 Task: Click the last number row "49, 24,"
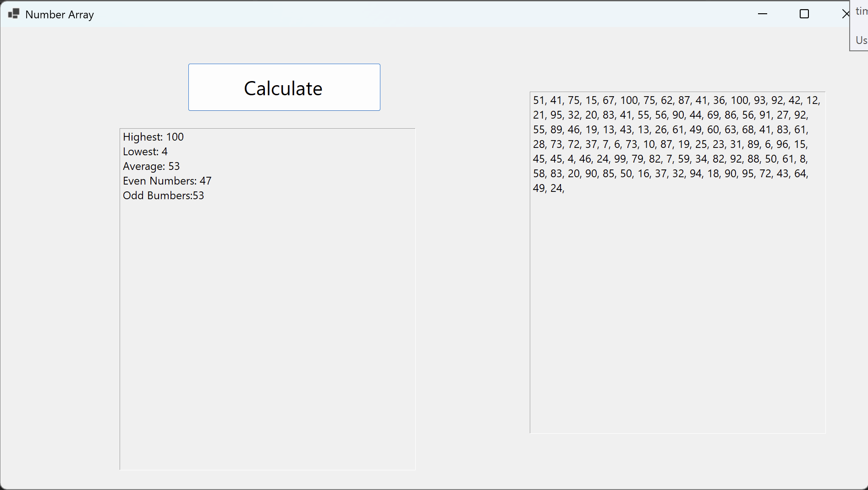pyautogui.click(x=549, y=188)
